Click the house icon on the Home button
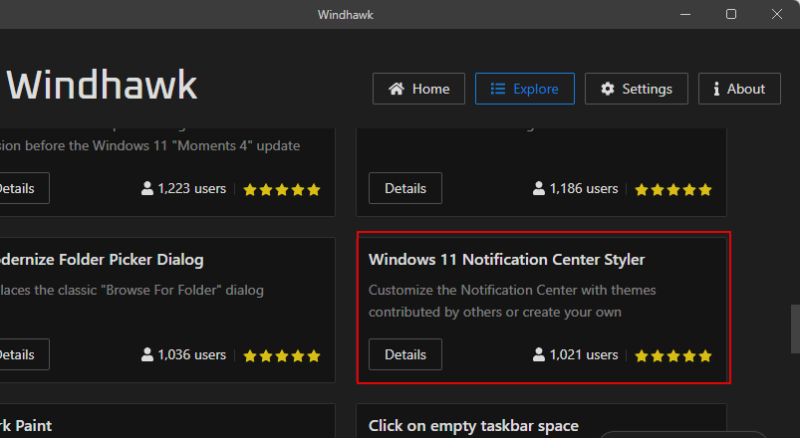The image size is (800, 438). pyautogui.click(x=396, y=89)
